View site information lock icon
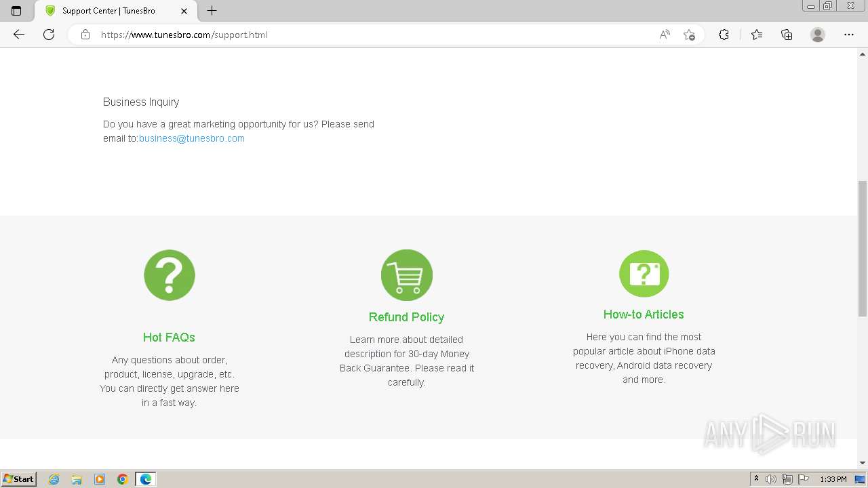Image resolution: width=868 pixels, height=488 pixels. (85, 35)
